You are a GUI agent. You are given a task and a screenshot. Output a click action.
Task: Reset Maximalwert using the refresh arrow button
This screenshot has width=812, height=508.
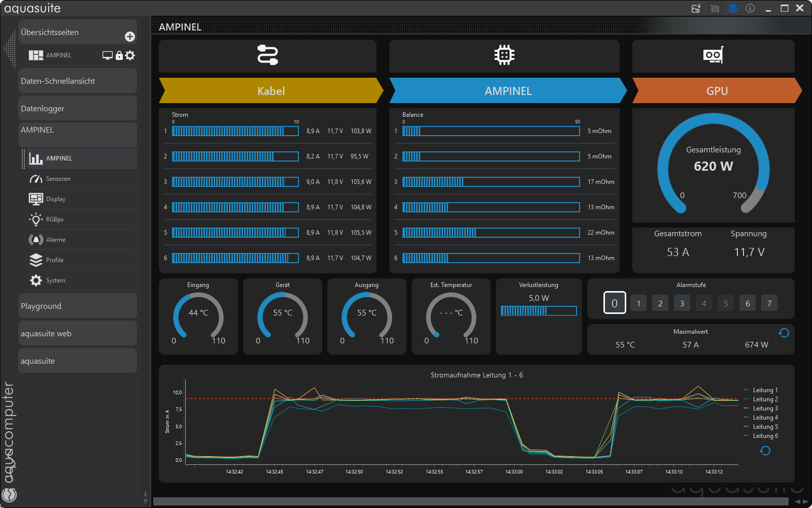click(783, 333)
